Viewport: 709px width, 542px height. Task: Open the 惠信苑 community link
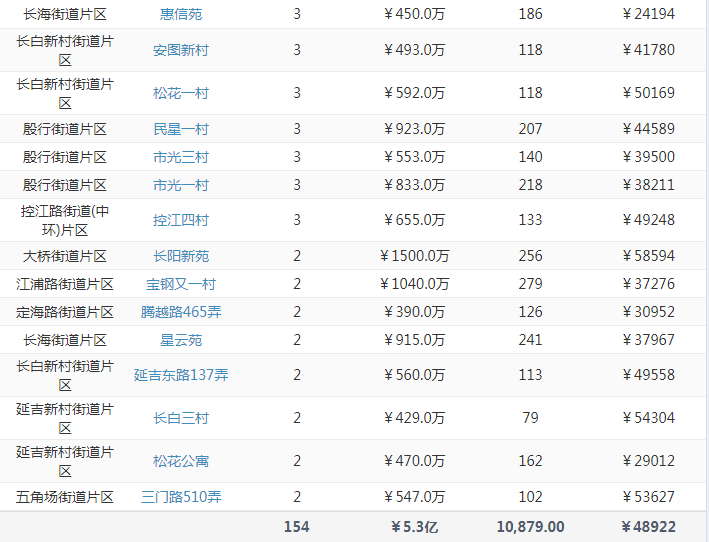pyautogui.click(x=181, y=14)
